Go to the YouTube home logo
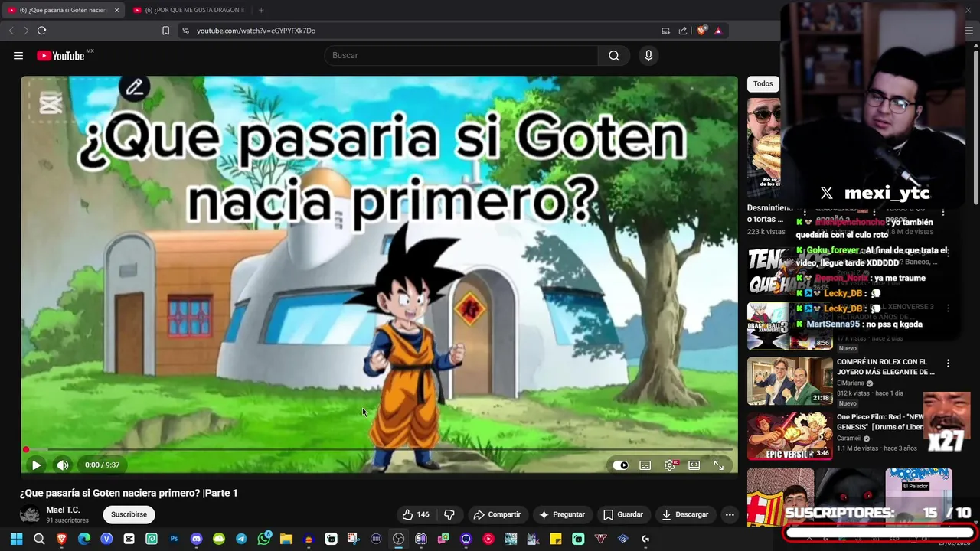 coord(60,55)
